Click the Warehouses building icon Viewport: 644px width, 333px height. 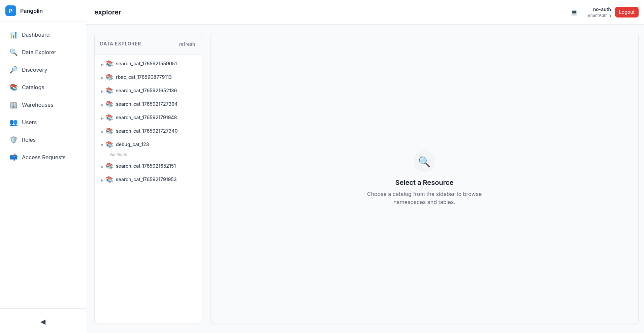13,105
